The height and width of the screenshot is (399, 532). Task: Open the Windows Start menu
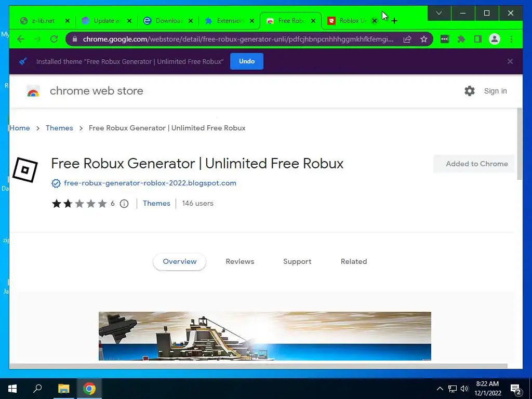[x=12, y=389]
